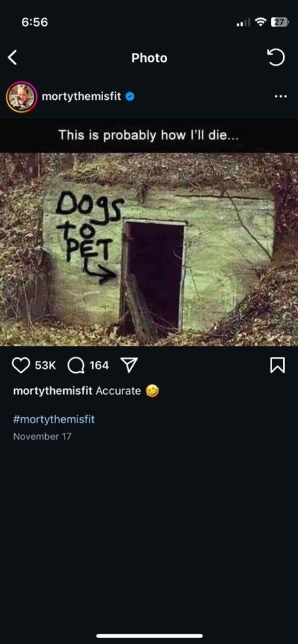Tap the blue verified badge
Viewport: 298px width, 644px height.
coord(130,97)
